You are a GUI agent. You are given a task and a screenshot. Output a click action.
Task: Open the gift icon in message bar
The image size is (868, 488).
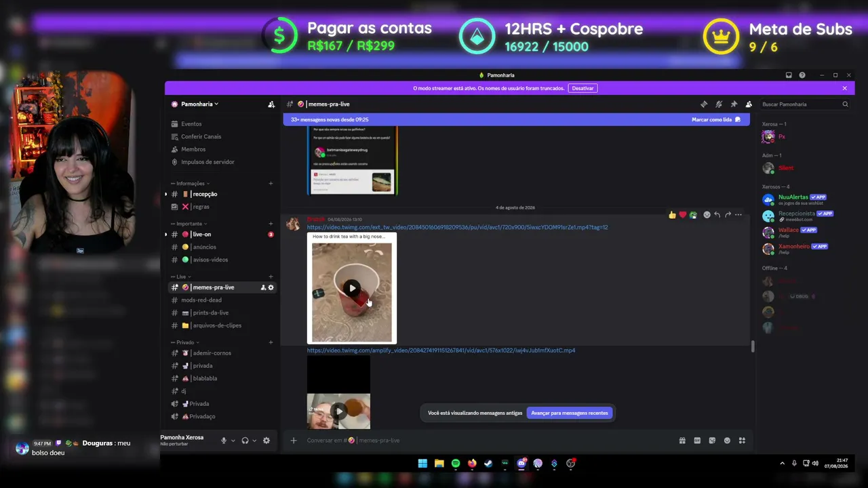[x=682, y=441]
